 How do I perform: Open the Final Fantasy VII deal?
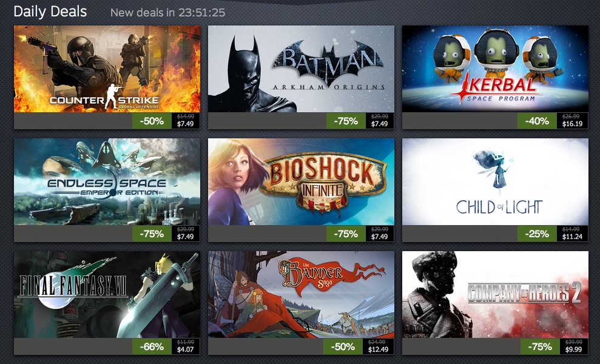[x=107, y=295]
